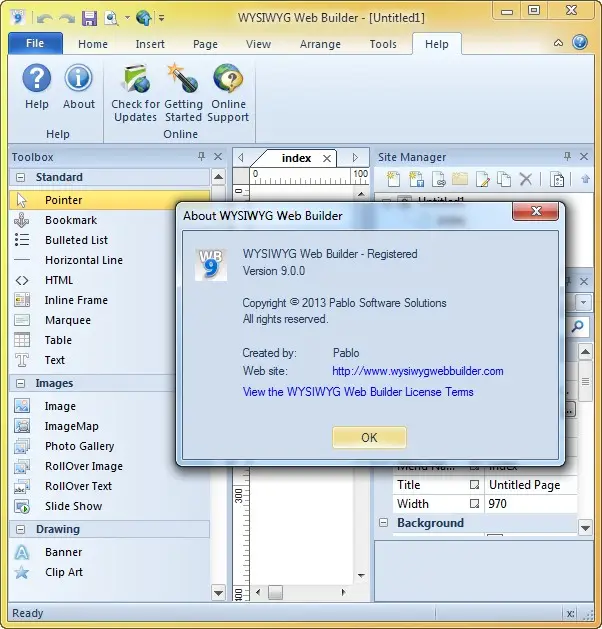
Task: Select RollOver Text tool in Toolbox
Action: [x=78, y=486]
